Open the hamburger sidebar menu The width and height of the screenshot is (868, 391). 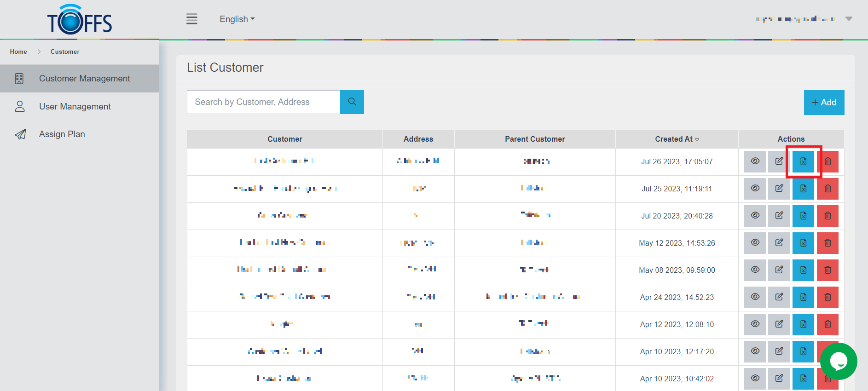click(x=191, y=19)
